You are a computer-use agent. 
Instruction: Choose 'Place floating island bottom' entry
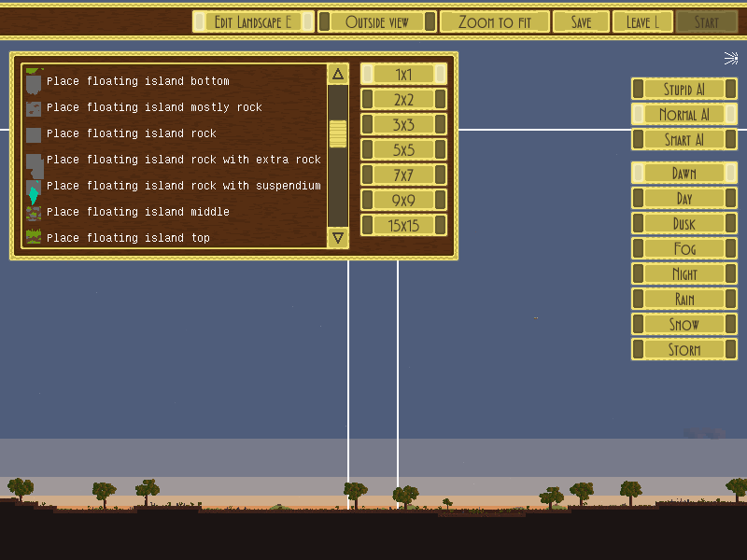point(137,81)
